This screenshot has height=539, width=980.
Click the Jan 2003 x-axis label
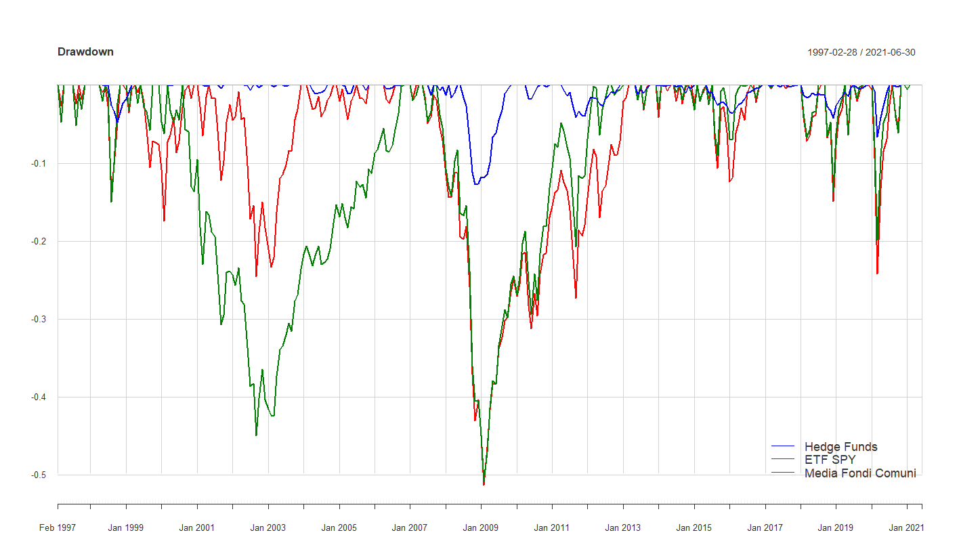point(268,527)
